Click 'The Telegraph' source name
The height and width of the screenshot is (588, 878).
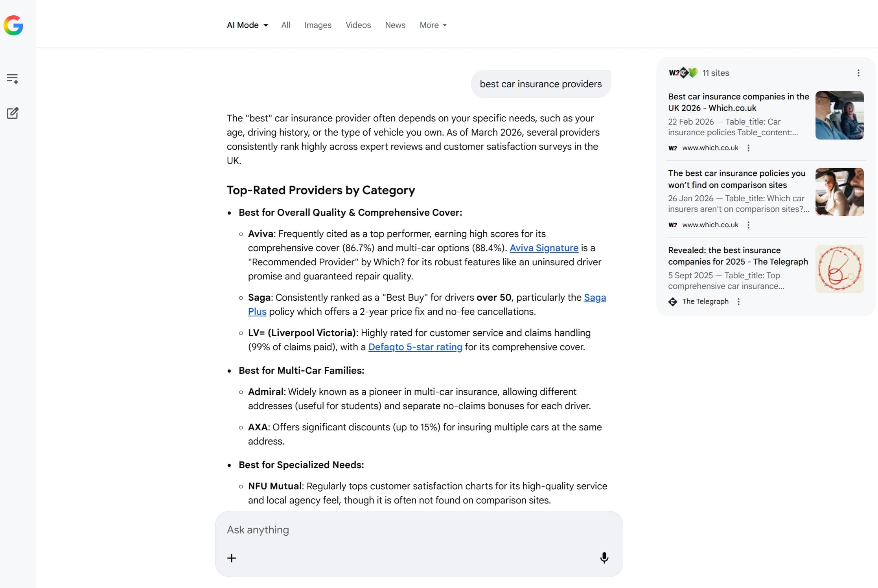705,301
